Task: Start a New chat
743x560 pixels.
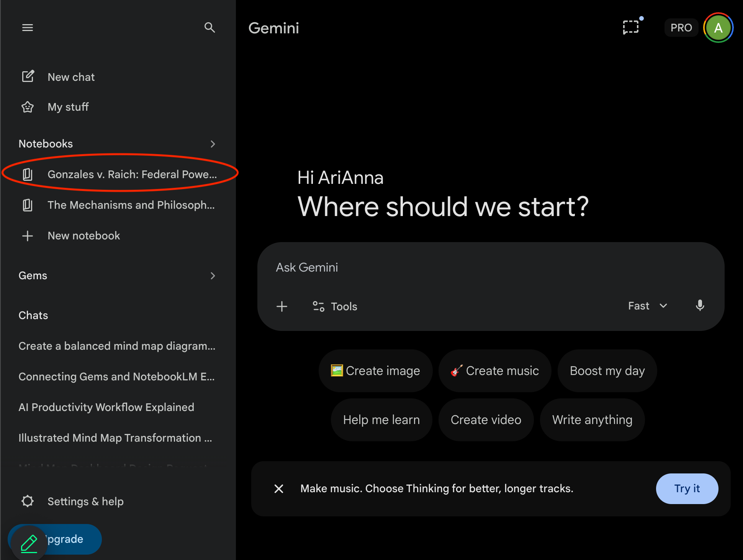Action: click(x=71, y=77)
